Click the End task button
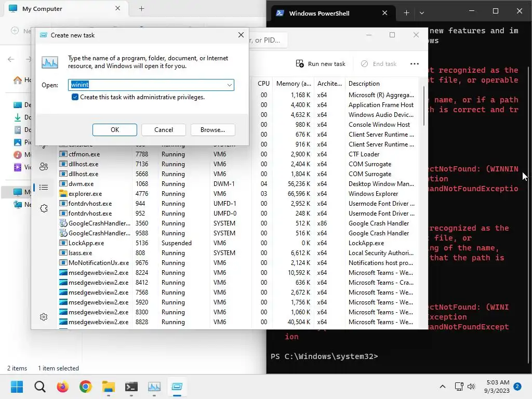This screenshot has width=532, height=399. pos(379,64)
